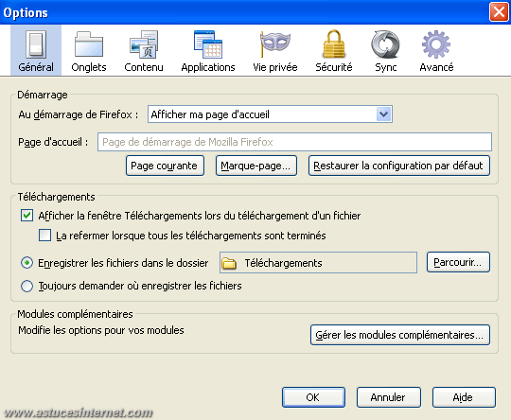511x420 pixels.
Task: Open Gérer les modules complémentaires…
Action: pyautogui.click(x=400, y=335)
